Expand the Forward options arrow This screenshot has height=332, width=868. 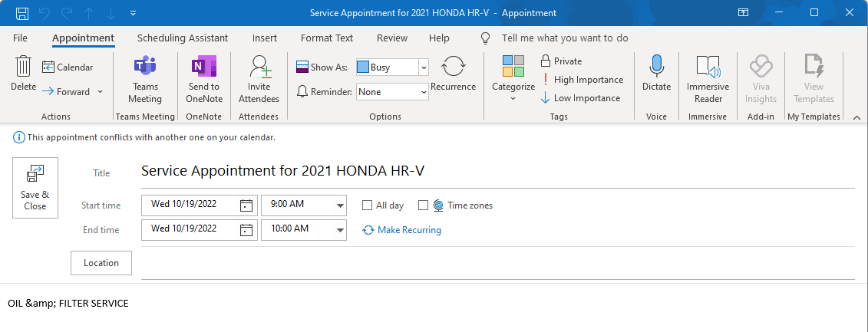pos(101,91)
